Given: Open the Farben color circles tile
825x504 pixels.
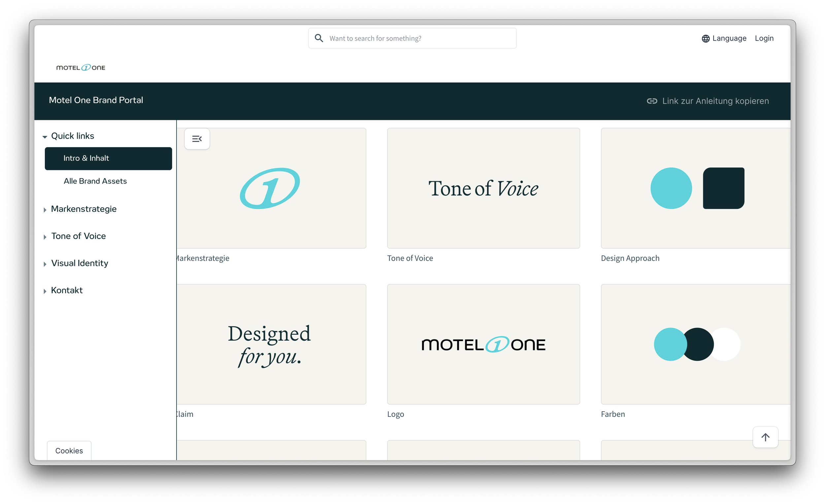Looking at the screenshot, I should [x=696, y=344].
